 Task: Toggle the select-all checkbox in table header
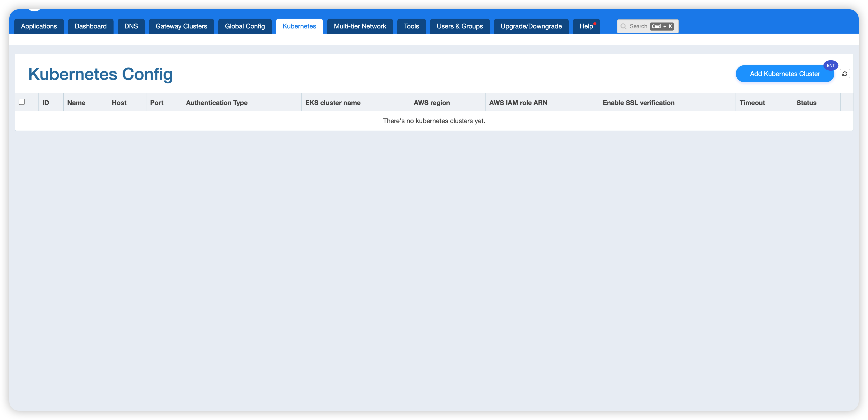[22, 102]
